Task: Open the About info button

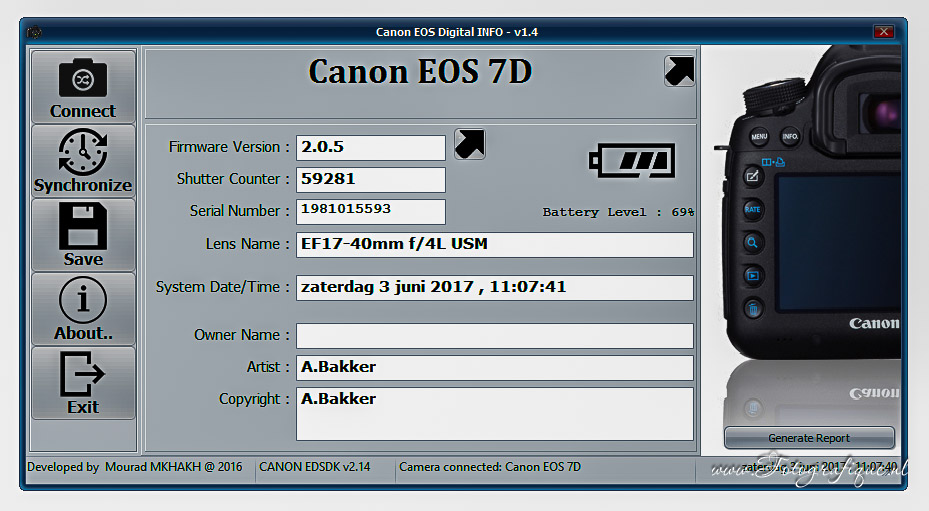Action: pos(83,309)
